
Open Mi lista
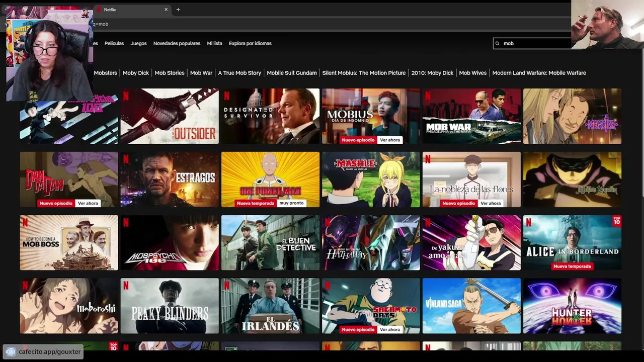pos(214,44)
